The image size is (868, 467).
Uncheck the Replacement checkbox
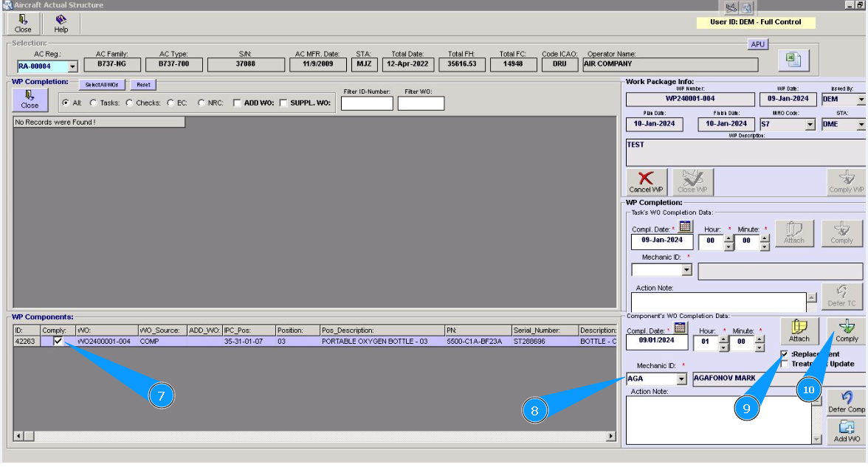coord(784,354)
